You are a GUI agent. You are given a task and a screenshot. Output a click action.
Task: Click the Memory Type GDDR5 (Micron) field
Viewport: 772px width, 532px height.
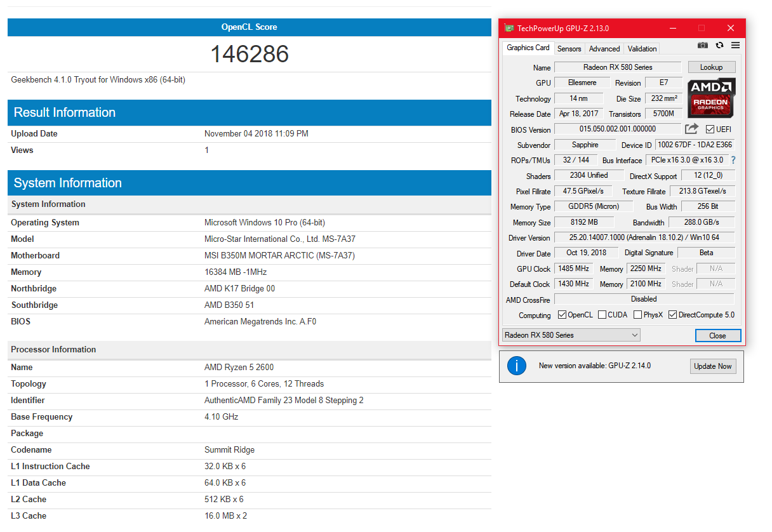click(594, 206)
